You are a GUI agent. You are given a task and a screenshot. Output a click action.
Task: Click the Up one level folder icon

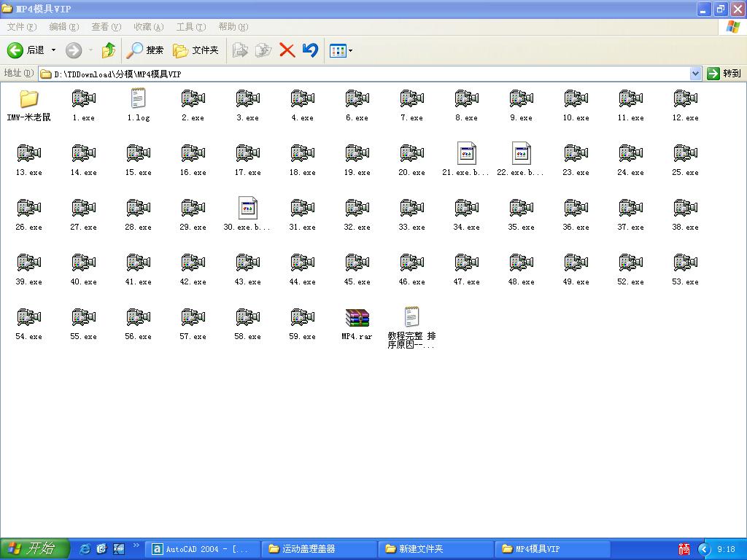[x=109, y=50]
